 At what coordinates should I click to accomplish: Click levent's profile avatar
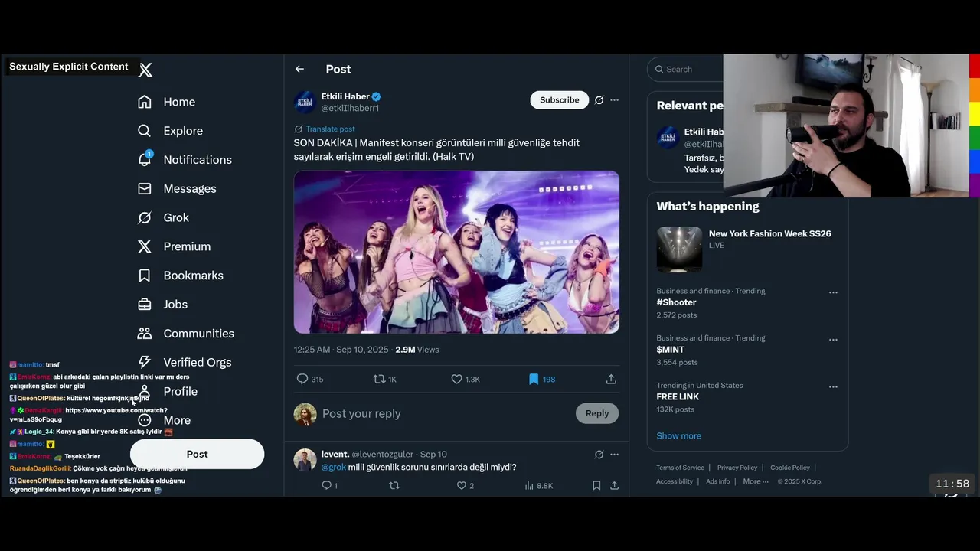[305, 460]
